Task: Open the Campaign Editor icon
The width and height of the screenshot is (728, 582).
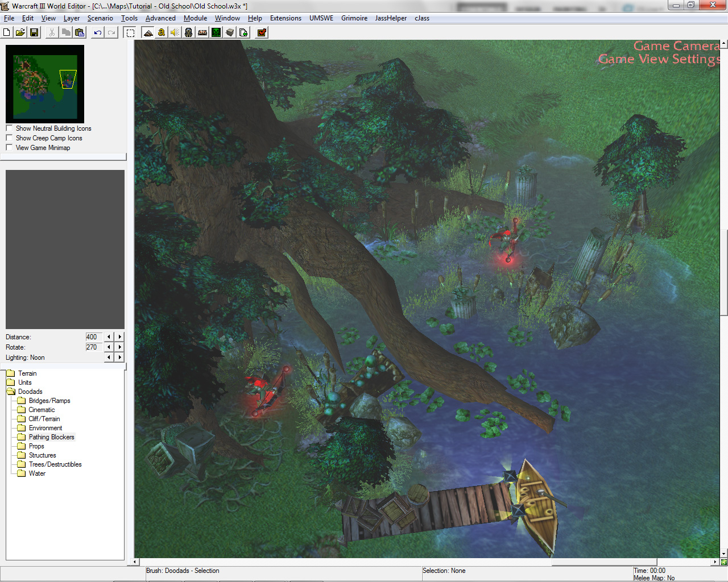Action: (202, 32)
